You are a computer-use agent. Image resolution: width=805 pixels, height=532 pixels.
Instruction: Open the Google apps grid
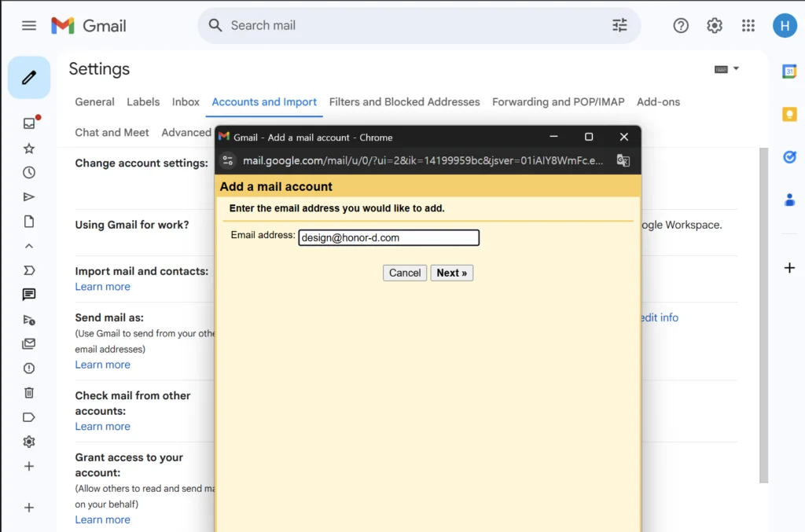point(748,25)
